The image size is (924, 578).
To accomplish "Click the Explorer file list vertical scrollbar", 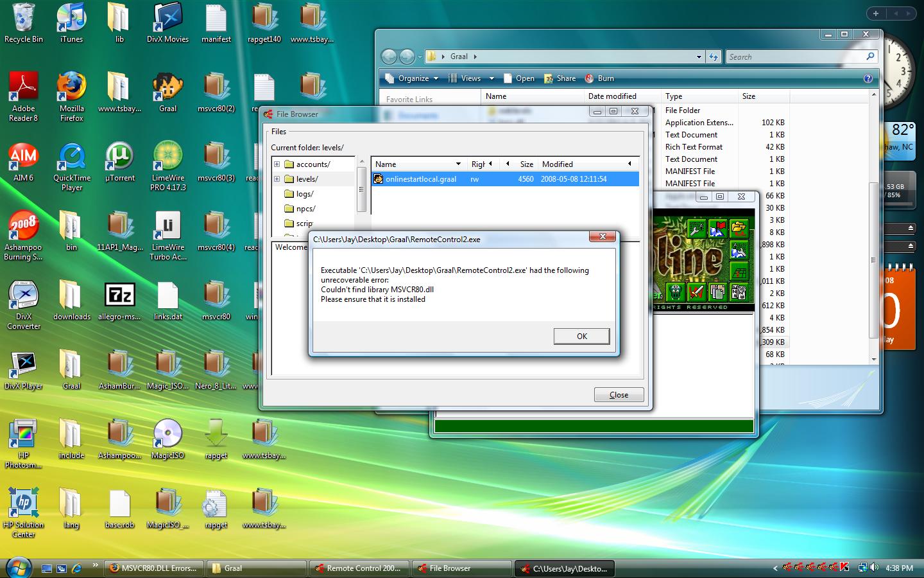I will pyautogui.click(x=873, y=257).
